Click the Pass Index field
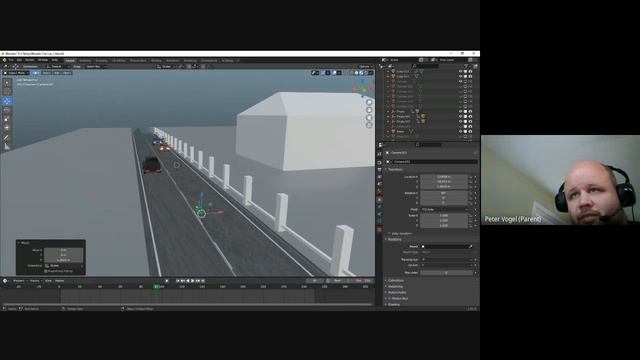The image size is (640, 360). click(x=446, y=273)
